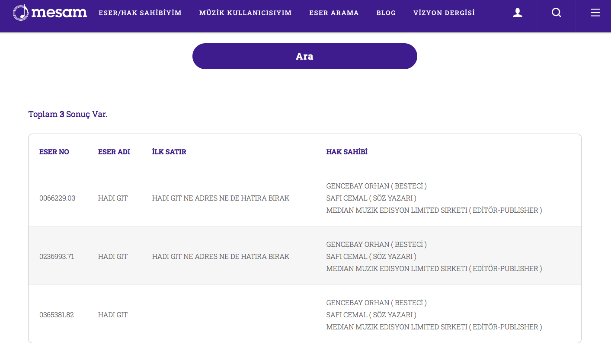Click the Hak Sahibi column header
Image resolution: width=611 pixels, height=364 pixels.
click(x=346, y=152)
